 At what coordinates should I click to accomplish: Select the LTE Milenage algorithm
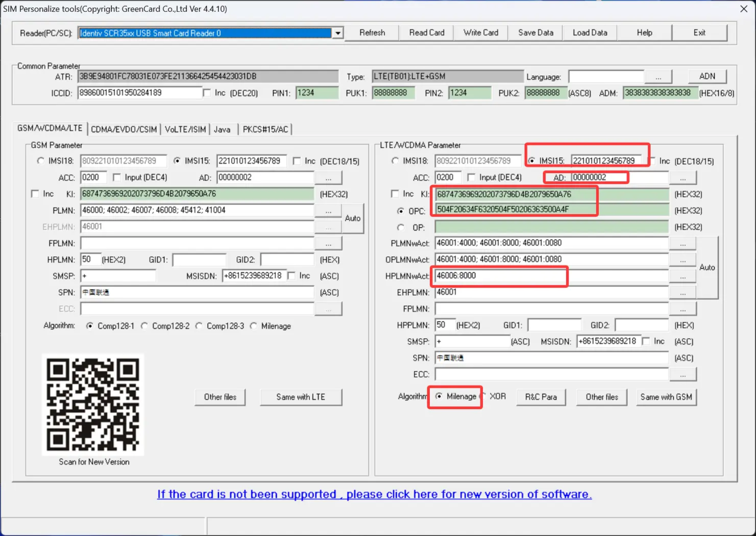[438, 396]
